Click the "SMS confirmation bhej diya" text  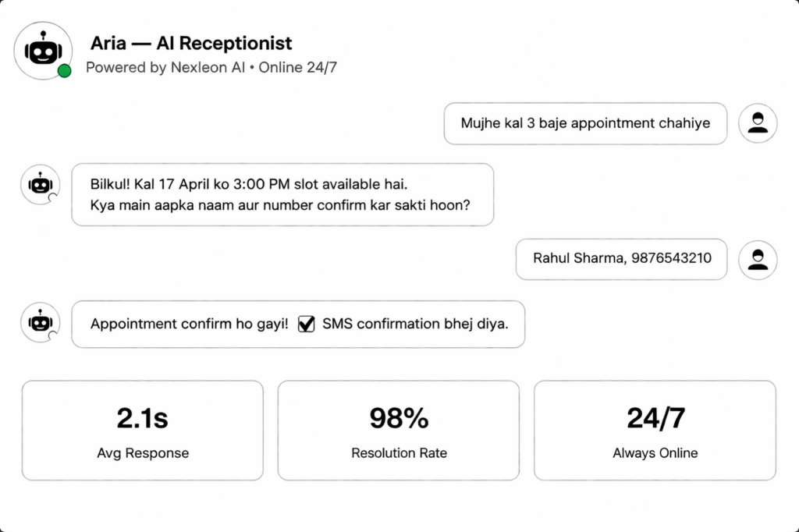tap(415, 324)
